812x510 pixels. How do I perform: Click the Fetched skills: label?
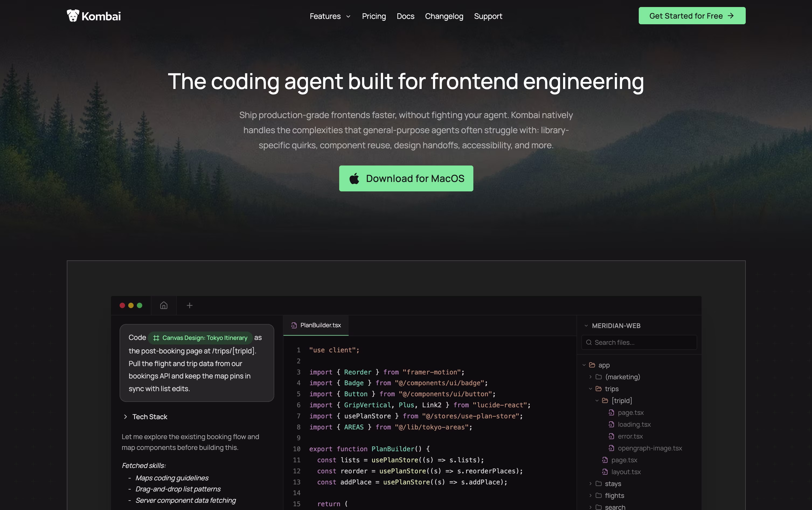point(144,466)
